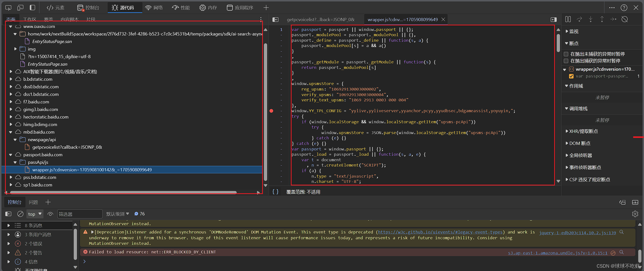The height and width of the screenshot is (271, 644).
Task: Open getpcvoicelist?callback=JSONP_0& file
Action: pos(67,147)
